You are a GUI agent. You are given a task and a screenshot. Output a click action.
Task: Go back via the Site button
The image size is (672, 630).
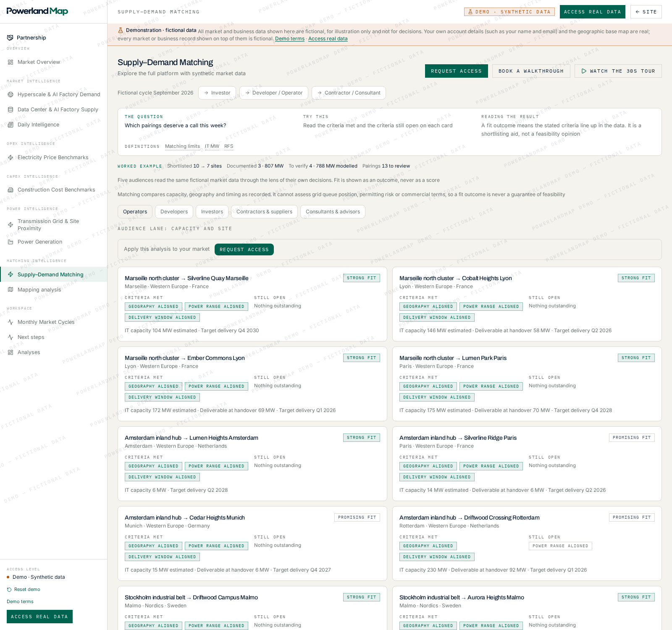tap(646, 12)
